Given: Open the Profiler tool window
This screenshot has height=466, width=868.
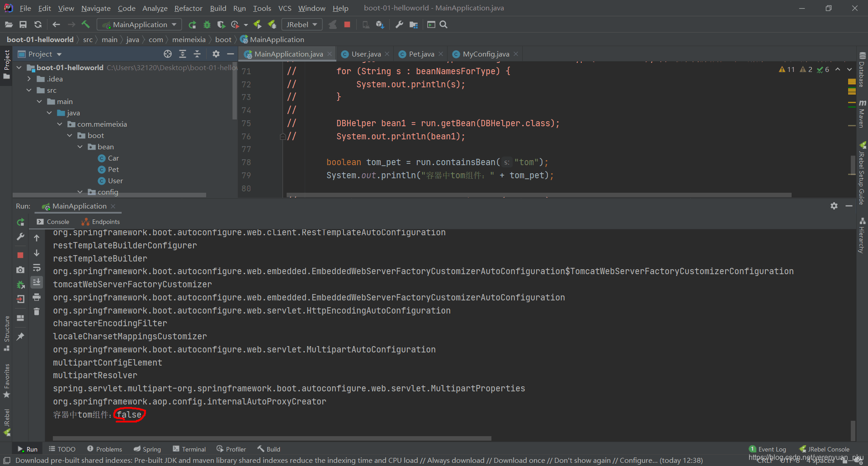Looking at the screenshot, I should click(x=231, y=449).
